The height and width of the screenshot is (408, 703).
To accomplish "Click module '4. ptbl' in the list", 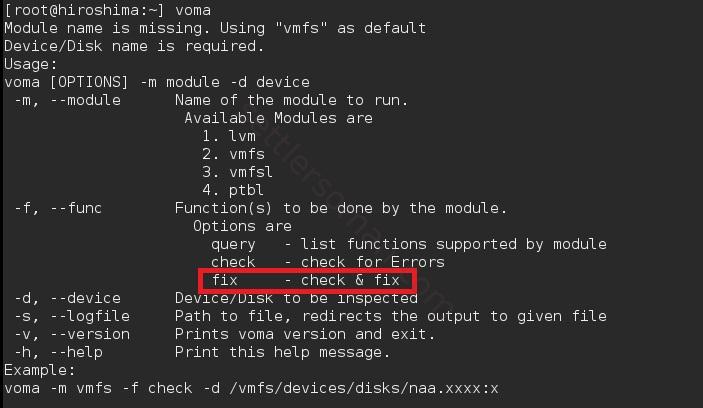I will [x=233, y=190].
